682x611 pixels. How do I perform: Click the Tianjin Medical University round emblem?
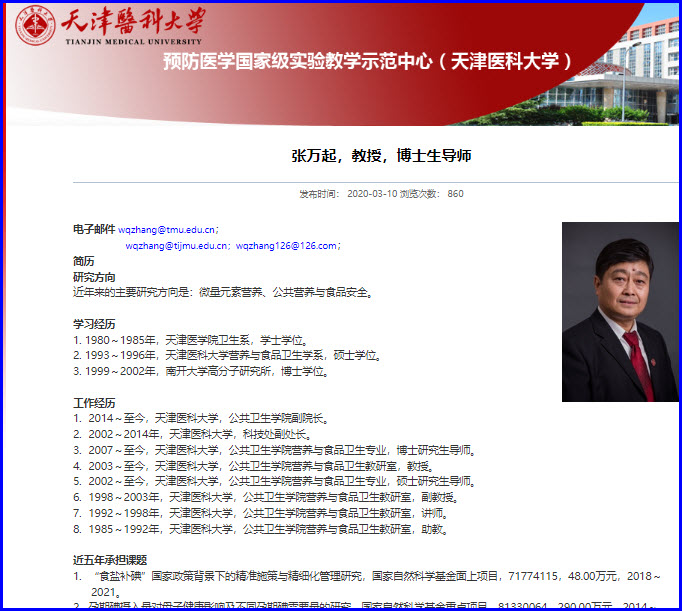[x=36, y=26]
